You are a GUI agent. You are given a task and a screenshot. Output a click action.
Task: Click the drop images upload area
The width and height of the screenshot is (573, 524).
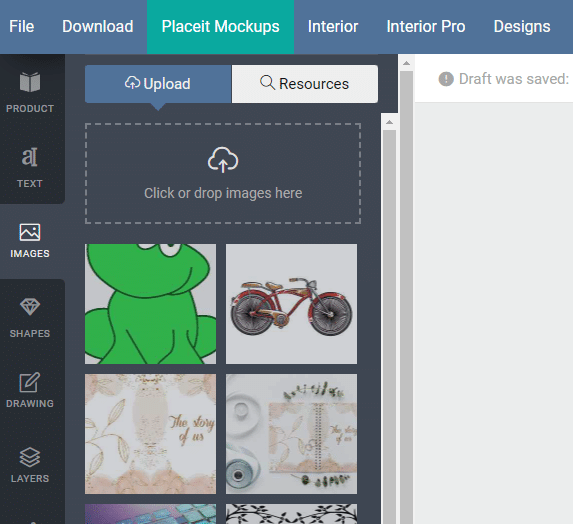pos(223,174)
